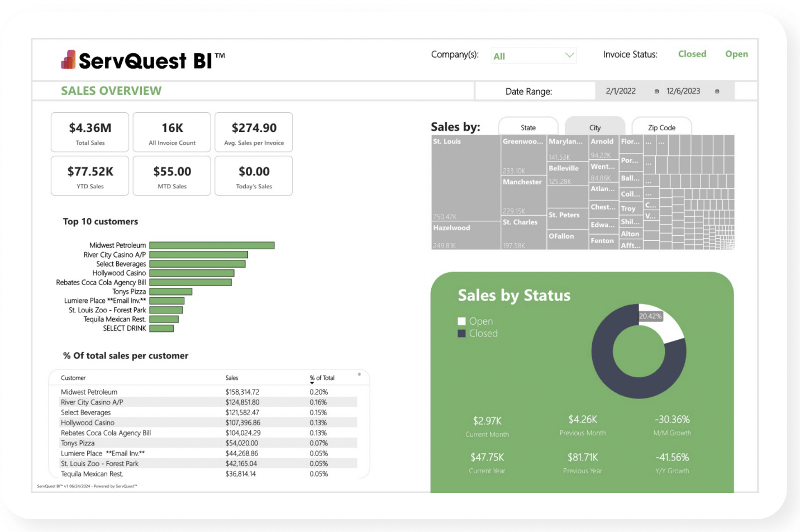Select the Hazelwood treemap tile

click(466, 236)
